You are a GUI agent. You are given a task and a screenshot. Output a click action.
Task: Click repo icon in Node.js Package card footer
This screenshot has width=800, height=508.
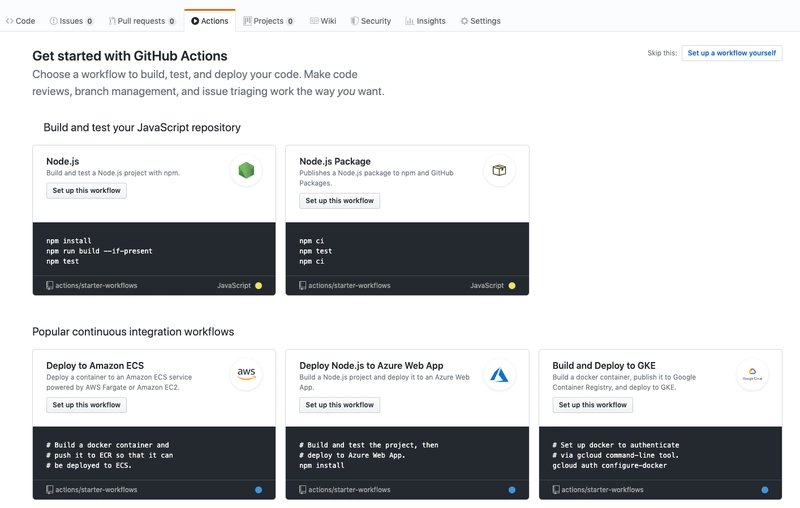(303, 286)
